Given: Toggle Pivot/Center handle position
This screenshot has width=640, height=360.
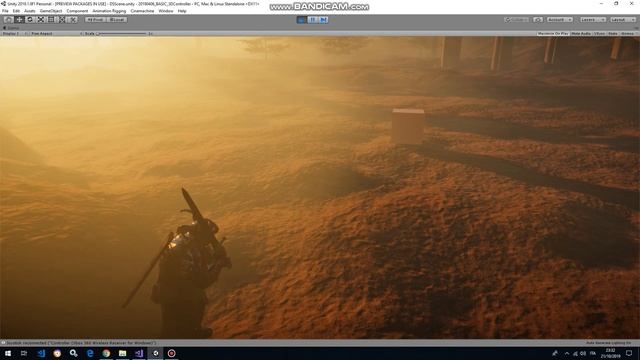Looking at the screenshot, I should (x=95, y=20).
